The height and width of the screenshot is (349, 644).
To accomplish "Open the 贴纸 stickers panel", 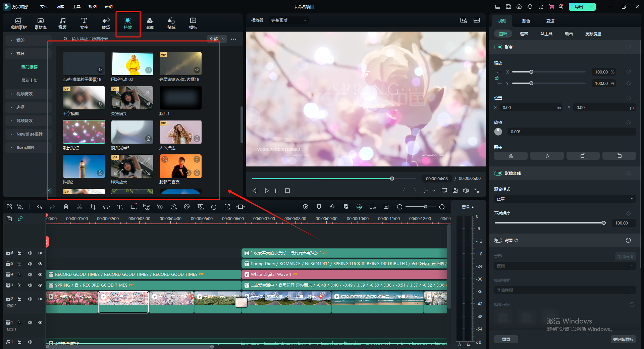I will (171, 23).
